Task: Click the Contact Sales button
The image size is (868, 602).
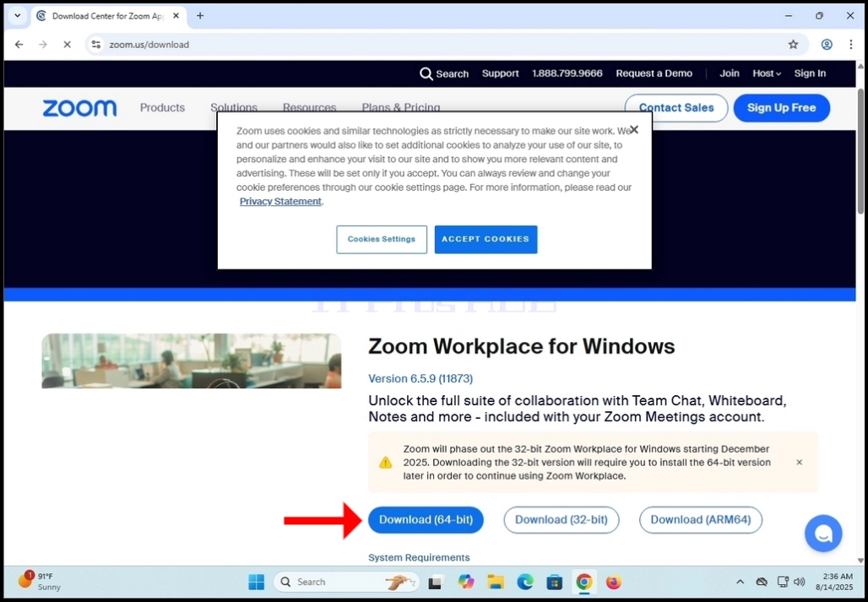Action: click(676, 108)
